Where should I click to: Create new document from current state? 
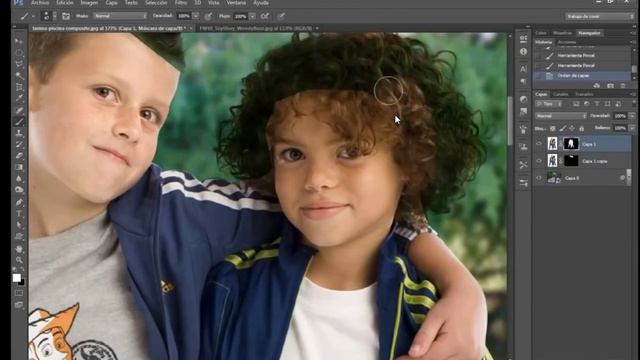(x=597, y=86)
